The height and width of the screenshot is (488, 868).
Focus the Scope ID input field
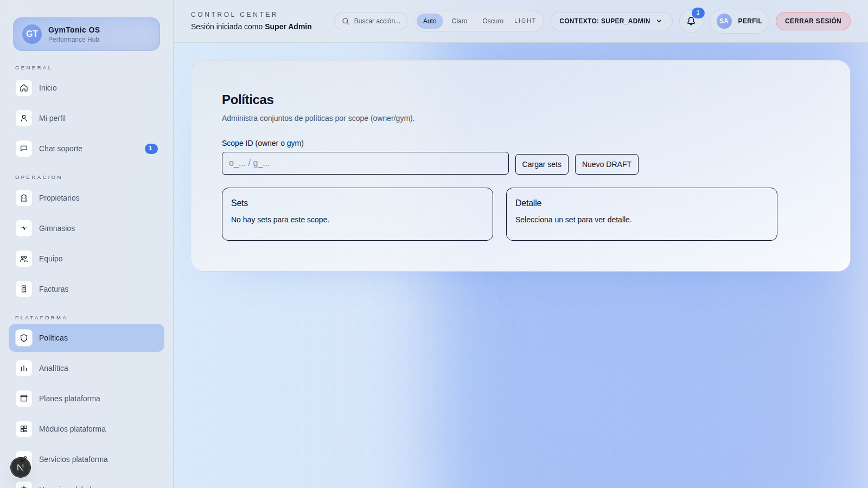365,163
